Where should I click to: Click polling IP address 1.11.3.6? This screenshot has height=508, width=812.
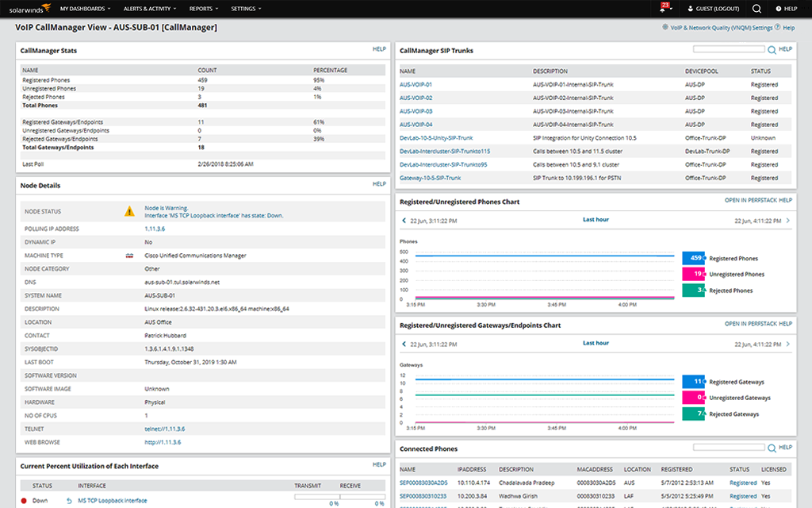tap(155, 229)
